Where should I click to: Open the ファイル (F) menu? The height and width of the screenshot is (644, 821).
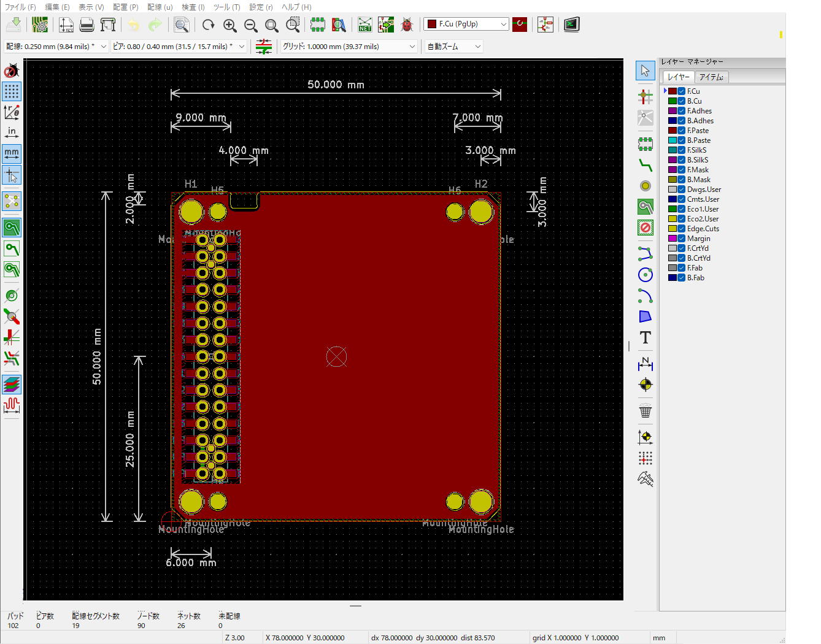(20, 7)
